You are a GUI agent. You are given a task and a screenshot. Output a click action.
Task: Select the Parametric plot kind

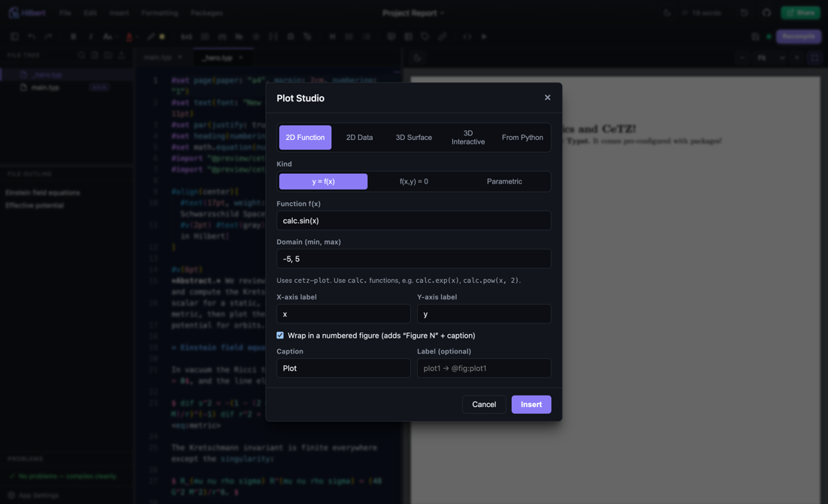(504, 181)
